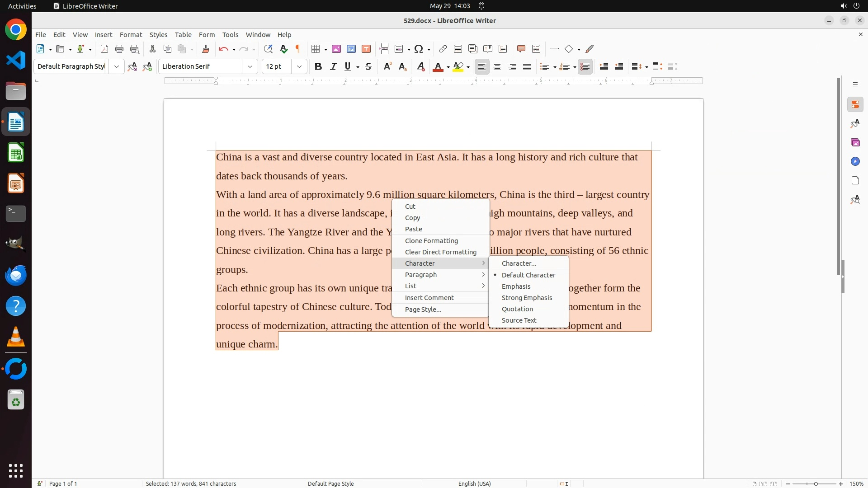868x488 pixels.
Task: Open the sidebar Navigator compass icon
Action: 855,161
